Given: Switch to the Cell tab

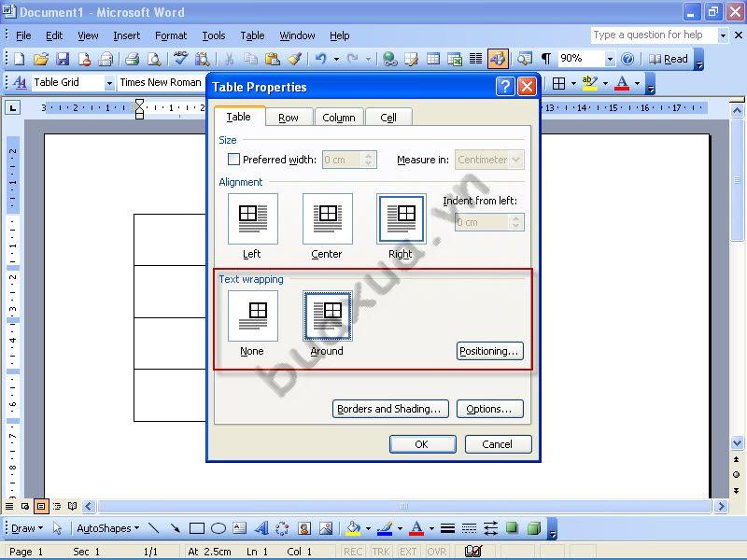Looking at the screenshot, I should tap(388, 118).
